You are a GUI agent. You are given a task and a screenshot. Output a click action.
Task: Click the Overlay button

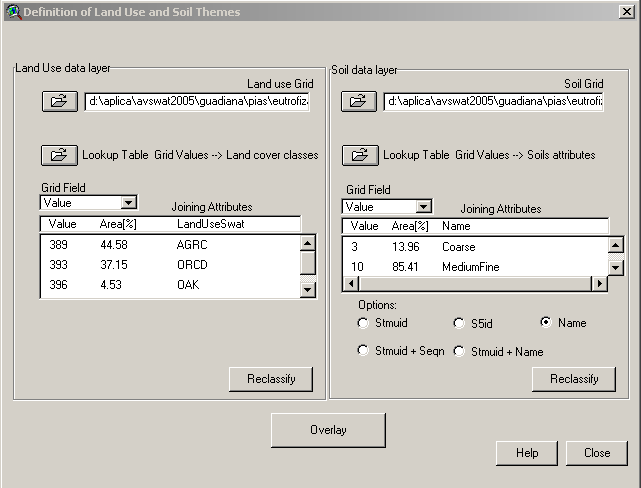click(328, 430)
